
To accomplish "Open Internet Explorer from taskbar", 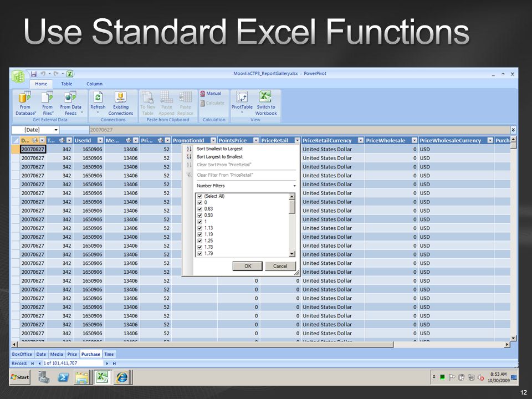I will tap(122, 377).
